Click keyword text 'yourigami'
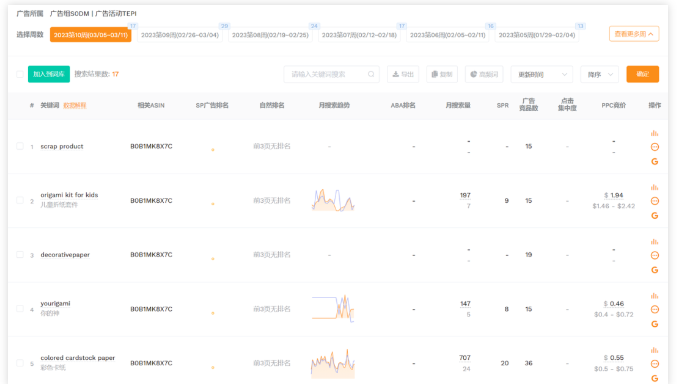The image size is (681, 384). [55, 303]
